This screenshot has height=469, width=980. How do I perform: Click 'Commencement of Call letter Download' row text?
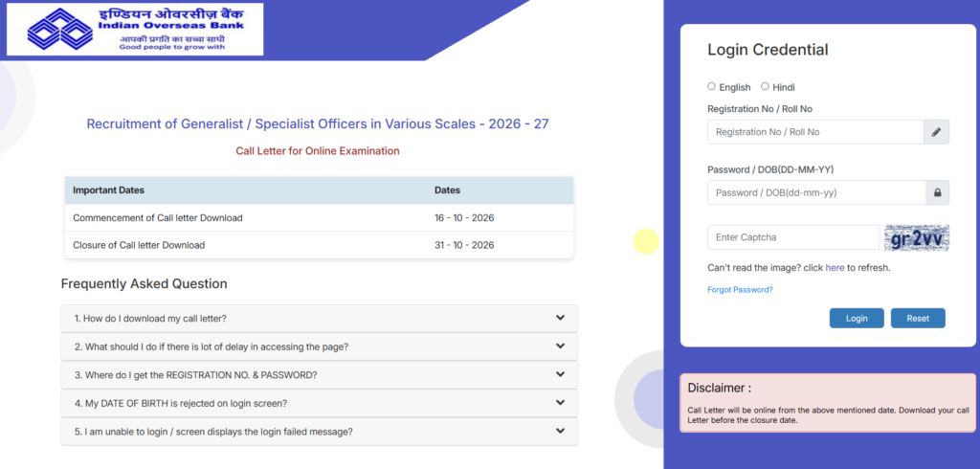(158, 218)
